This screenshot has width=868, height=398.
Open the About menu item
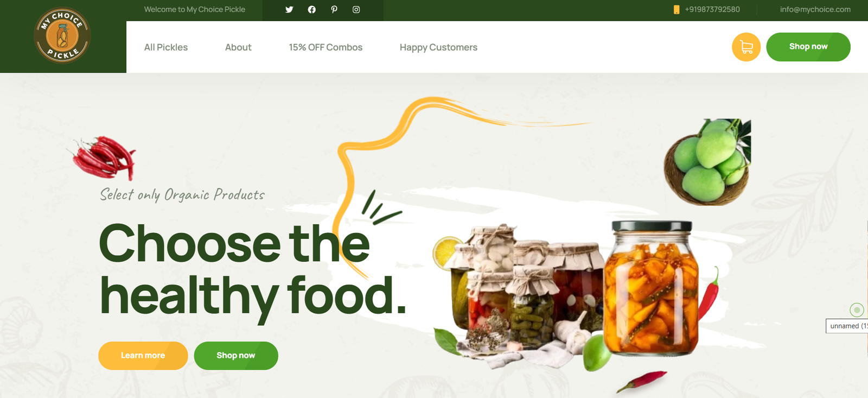click(238, 47)
